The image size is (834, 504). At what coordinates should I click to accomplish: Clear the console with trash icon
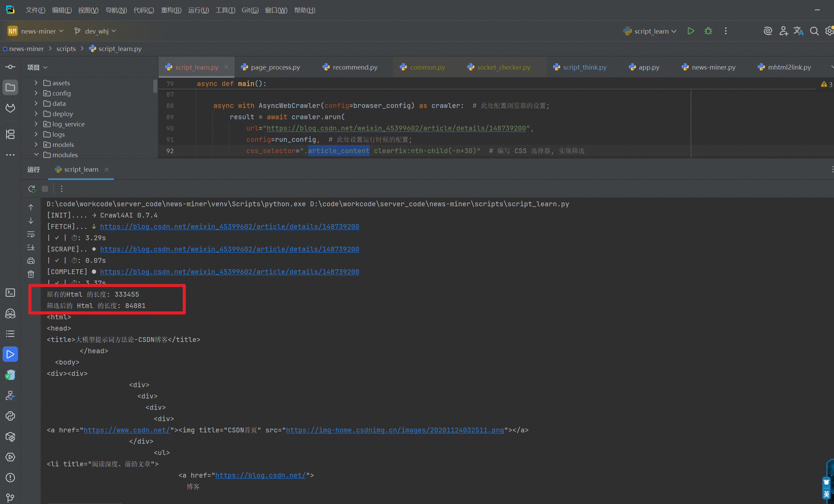click(31, 274)
